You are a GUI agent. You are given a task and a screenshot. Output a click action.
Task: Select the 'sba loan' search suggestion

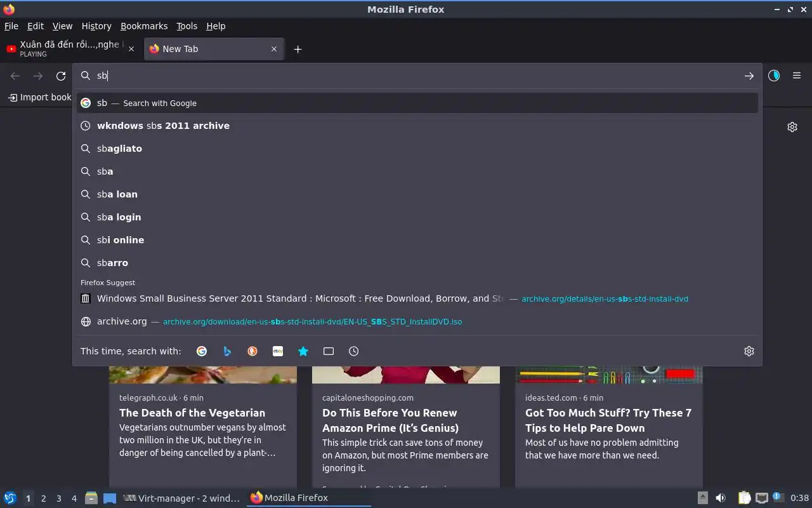tap(417, 194)
